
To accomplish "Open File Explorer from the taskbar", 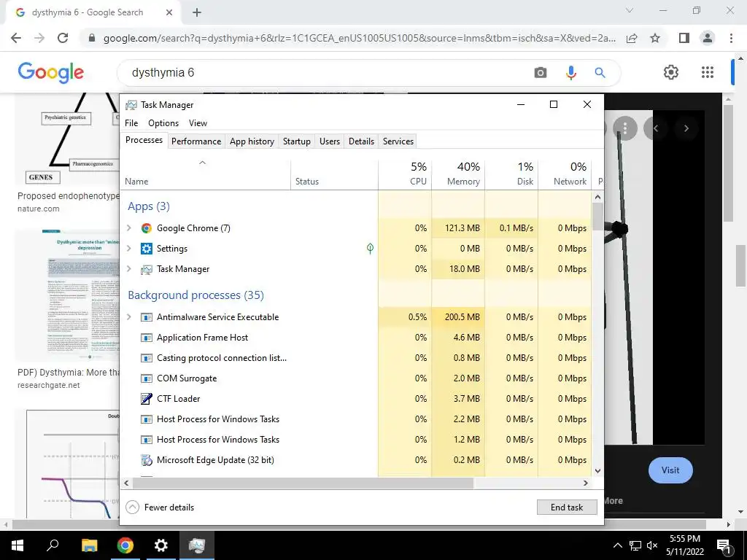I will (x=89, y=545).
